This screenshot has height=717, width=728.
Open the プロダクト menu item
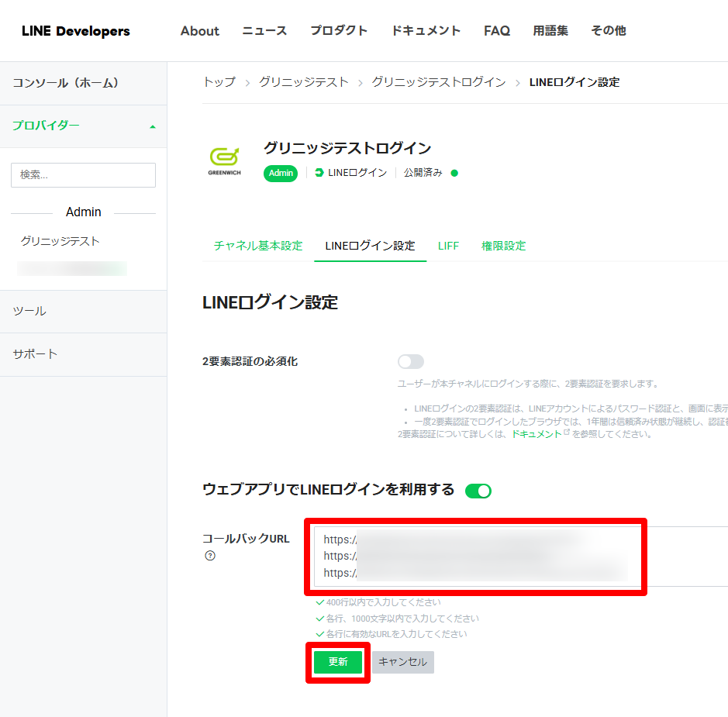(x=339, y=31)
